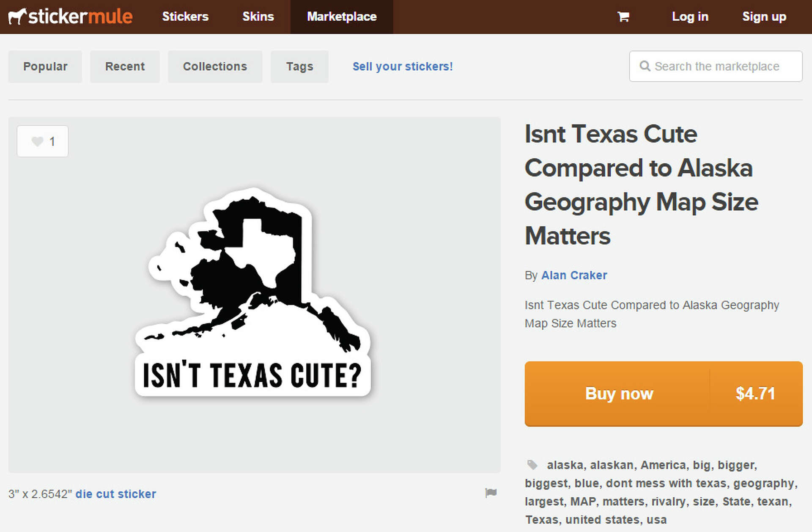The image size is (812, 532).
Task: Click the alaska tag keyword
Action: tap(564, 464)
